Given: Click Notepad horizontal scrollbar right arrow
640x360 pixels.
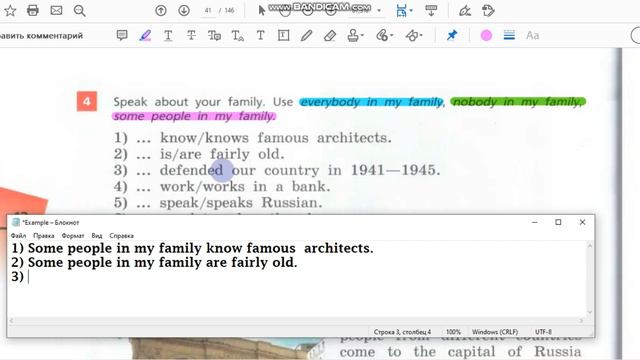Looking at the screenshot, I should [581, 321].
